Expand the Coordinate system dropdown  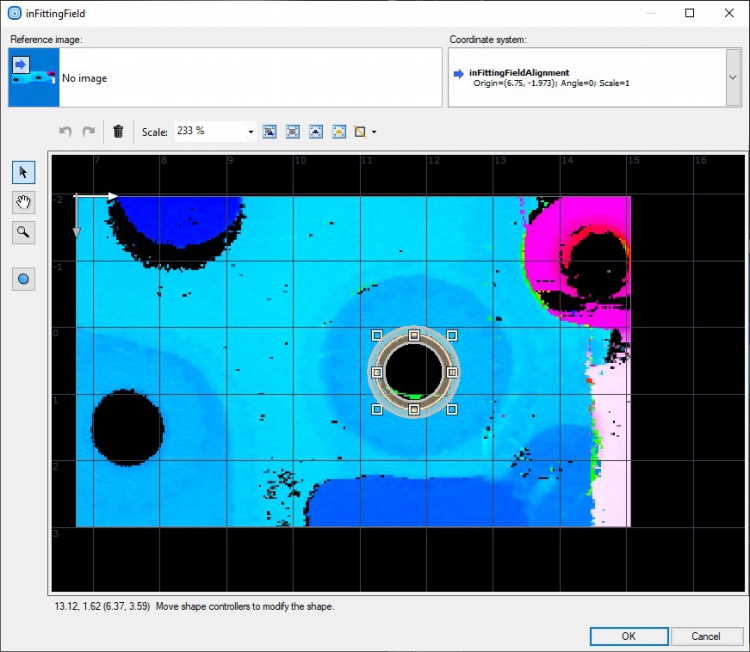point(732,77)
